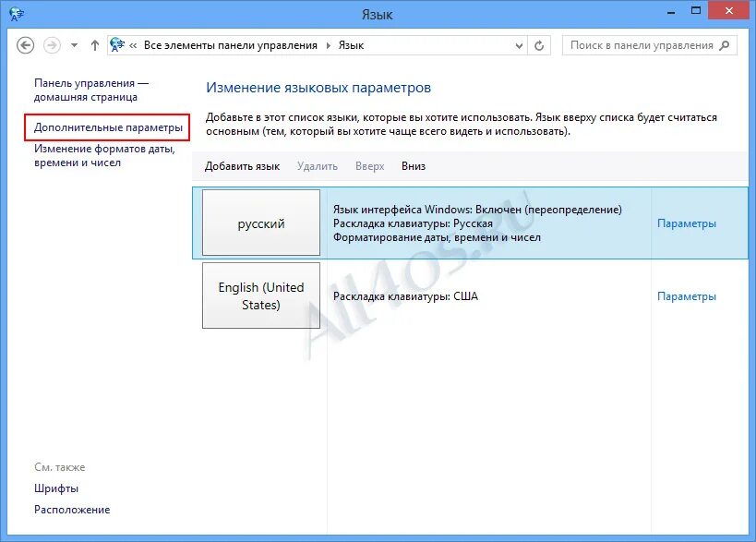This screenshot has width=756, height=542.
Task: Click the text Раскладка клавиатуры: США
Action: tap(405, 296)
